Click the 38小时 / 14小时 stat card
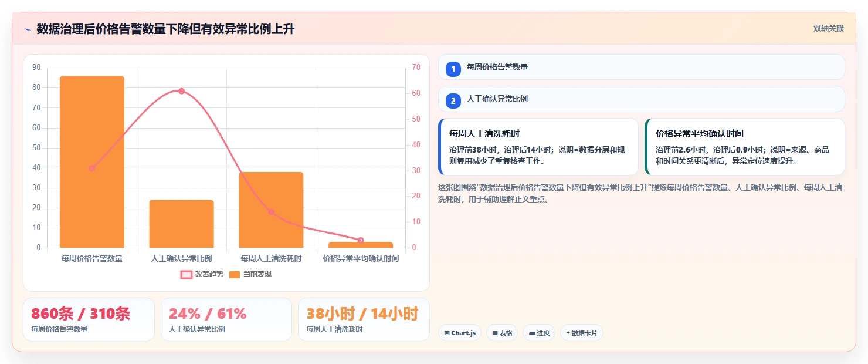 click(x=364, y=319)
